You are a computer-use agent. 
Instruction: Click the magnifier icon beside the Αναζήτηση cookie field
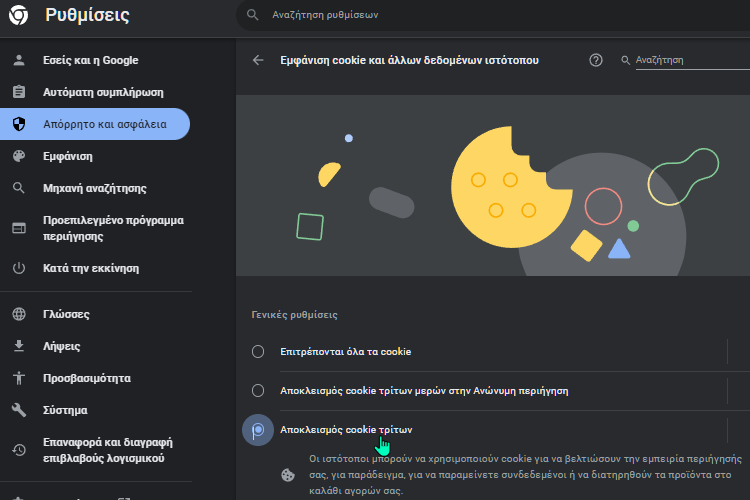pyautogui.click(x=625, y=60)
